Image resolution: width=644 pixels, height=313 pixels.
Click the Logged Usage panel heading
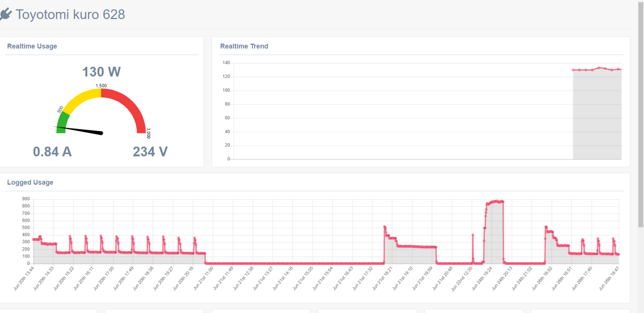point(30,182)
